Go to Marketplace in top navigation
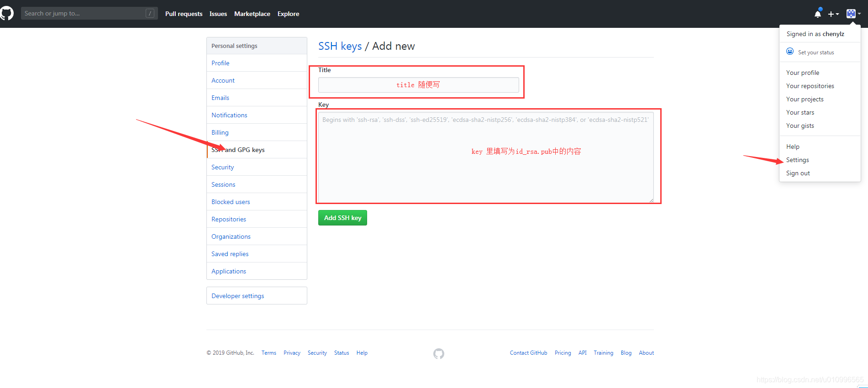 tap(252, 14)
